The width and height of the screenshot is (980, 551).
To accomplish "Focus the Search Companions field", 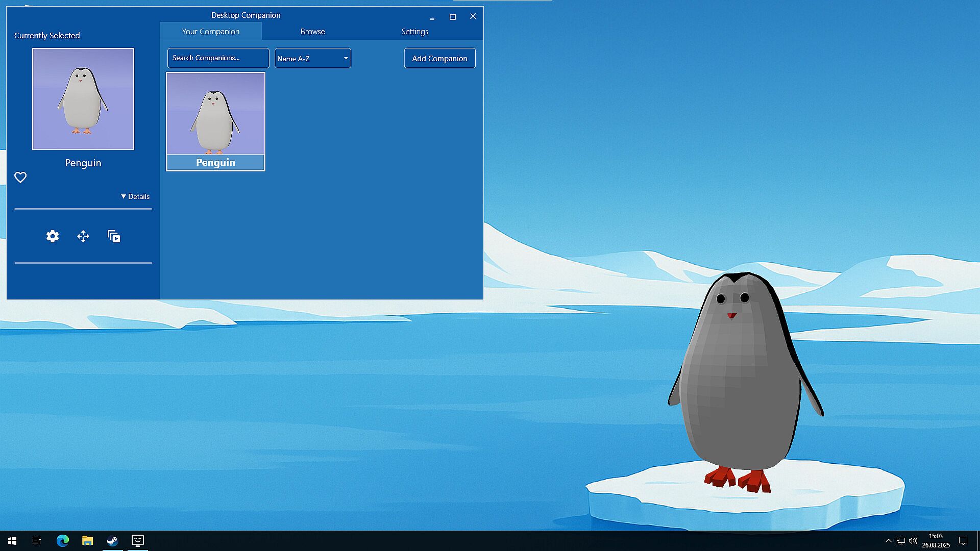I will point(218,58).
